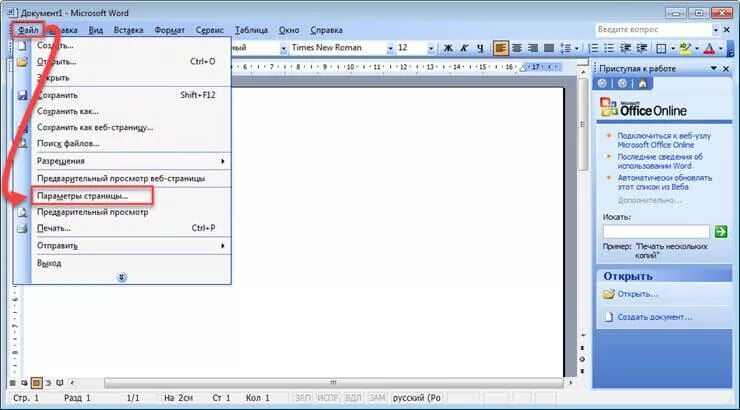Click in the Введите вопрос help box
This screenshot has width=740, height=410.
653,29
